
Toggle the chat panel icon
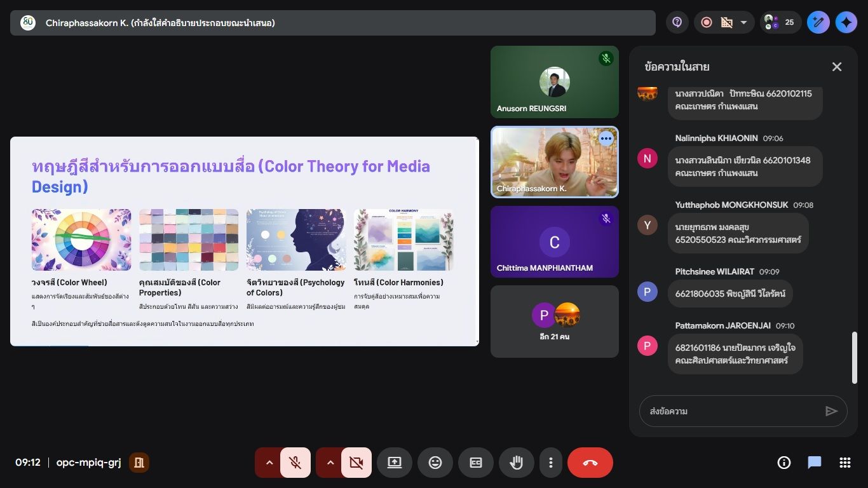[x=815, y=463]
